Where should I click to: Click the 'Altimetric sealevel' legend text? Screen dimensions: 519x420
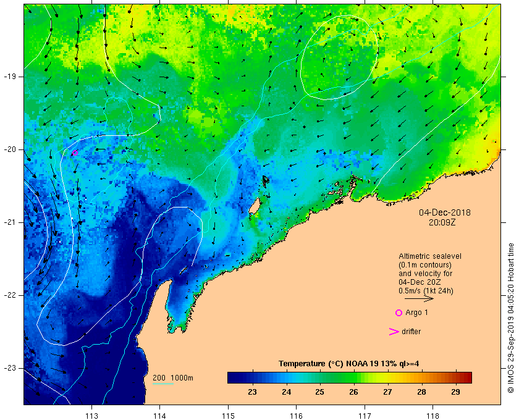430,256
